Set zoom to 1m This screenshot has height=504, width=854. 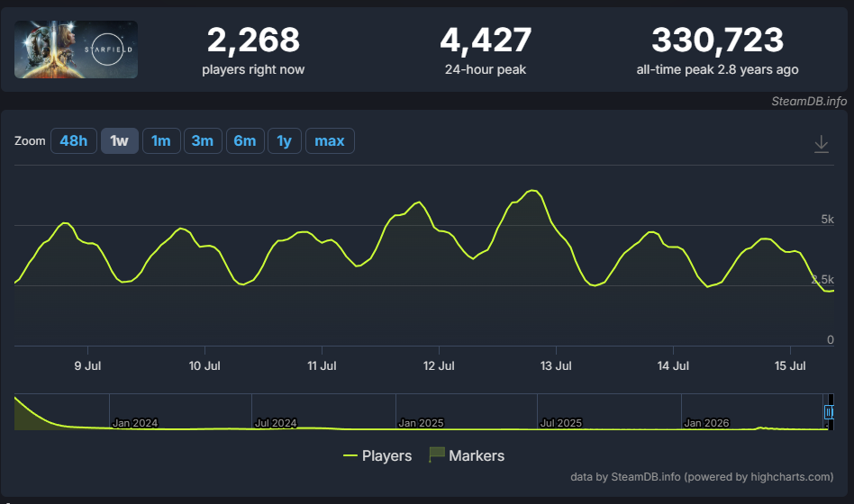click(161, 141)
